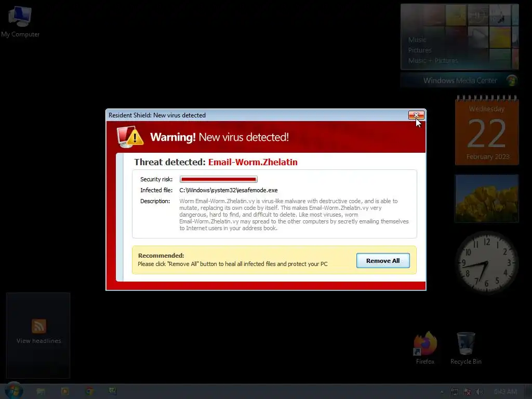Close the Resident Shield virus dialog
This screenshot has height=399, width=532.
coord(416,115)
